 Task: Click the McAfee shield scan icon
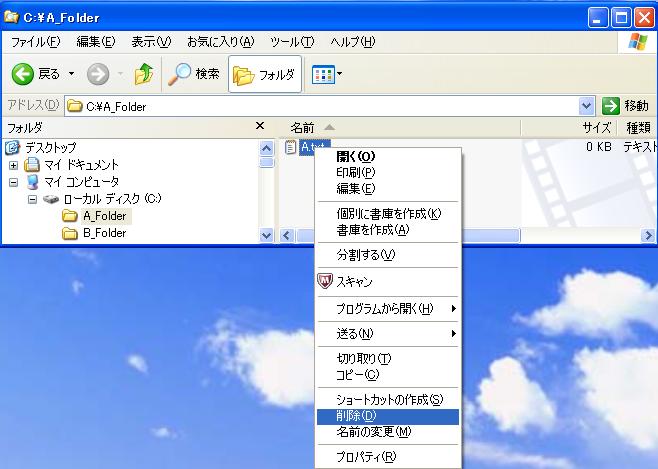pyautogui.click(x=324, y=281)
